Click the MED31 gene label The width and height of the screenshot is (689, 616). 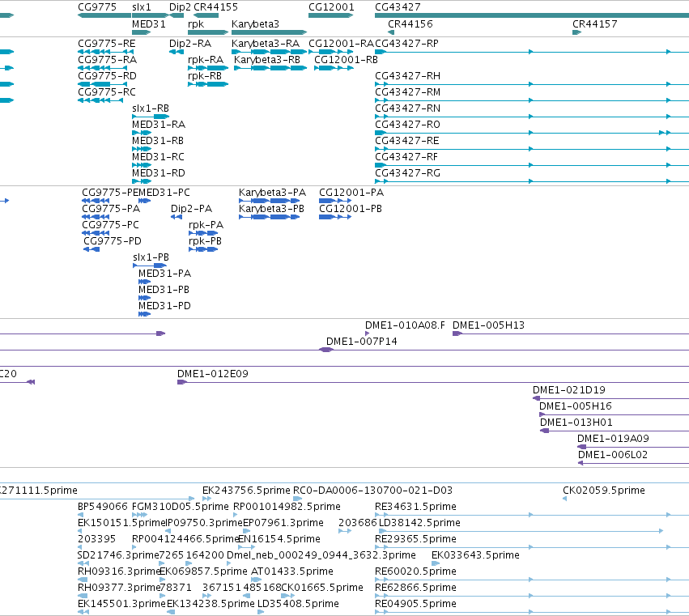pos(148,24)
